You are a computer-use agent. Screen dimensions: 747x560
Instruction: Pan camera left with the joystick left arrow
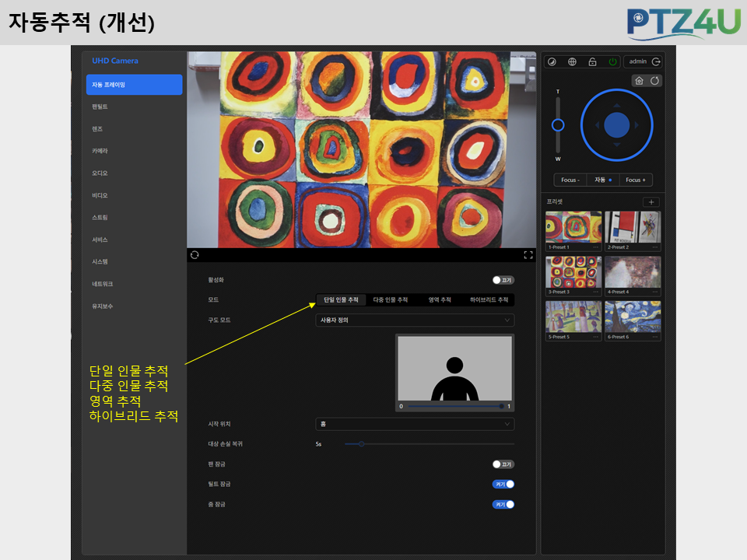point(598,125)
